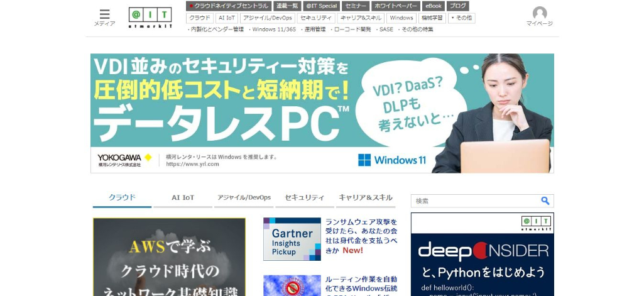Viewport: 644px width, 296px height.
Task: Click the ローコード開発 topic link
Action: click(352, 30)
